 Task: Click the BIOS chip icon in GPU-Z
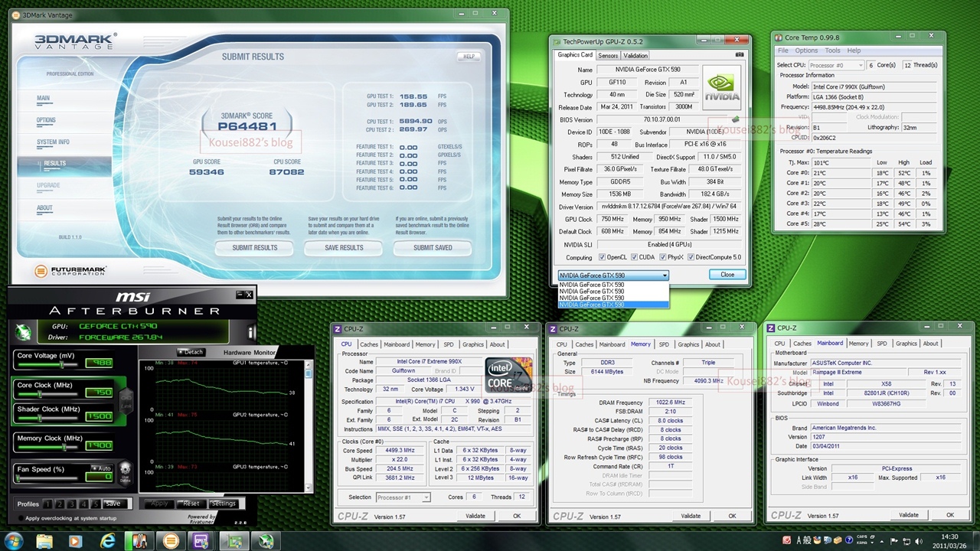[x=735, y=119]
